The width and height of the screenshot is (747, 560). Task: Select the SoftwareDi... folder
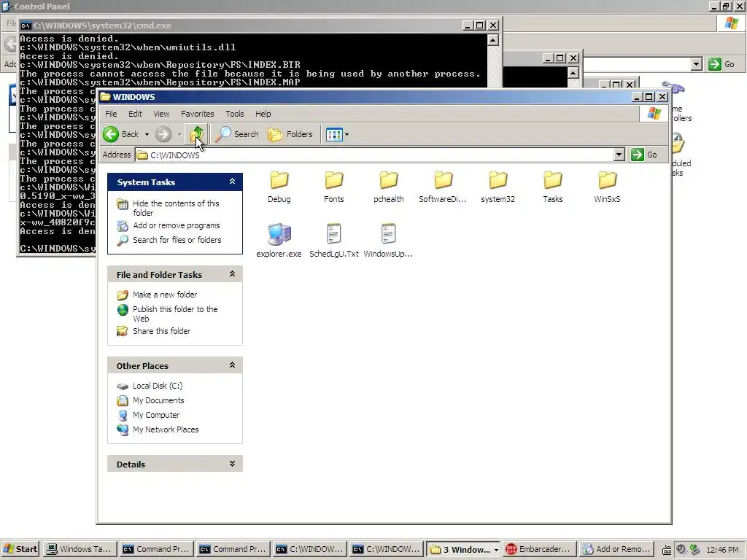(443, 187)
